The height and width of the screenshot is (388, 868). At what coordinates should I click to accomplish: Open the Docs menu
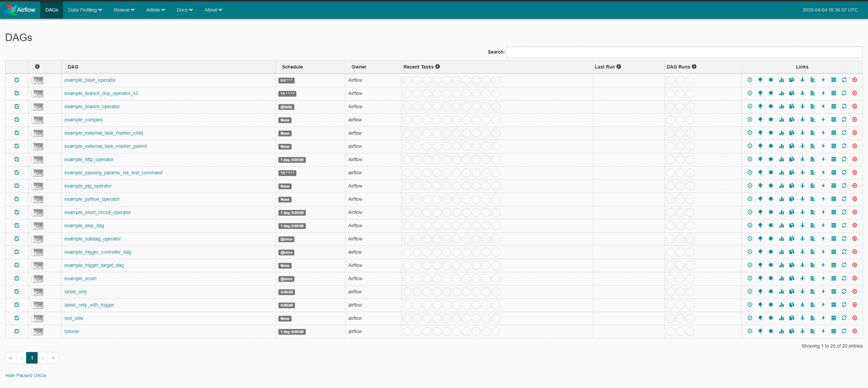tap(184, 9)
